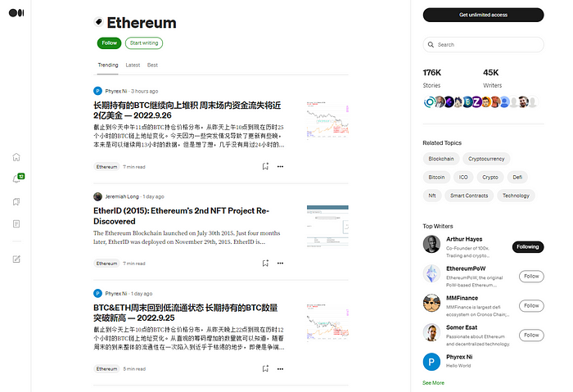Click Get unlimited access button
This screenshot has height=392, width=573.
click(x=483, y=15)
